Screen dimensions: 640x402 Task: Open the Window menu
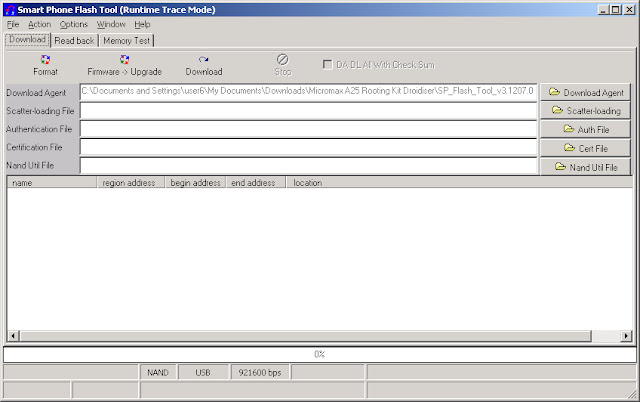click(111, 24)
